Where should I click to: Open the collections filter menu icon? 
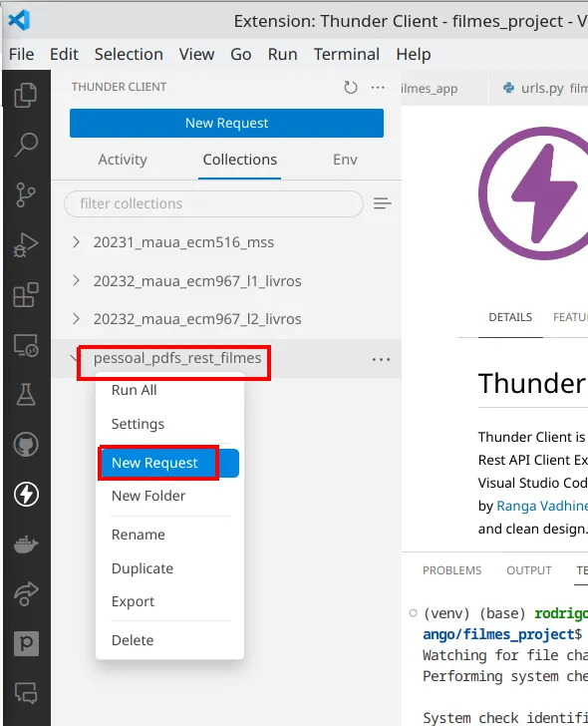[x=382, y=203]
